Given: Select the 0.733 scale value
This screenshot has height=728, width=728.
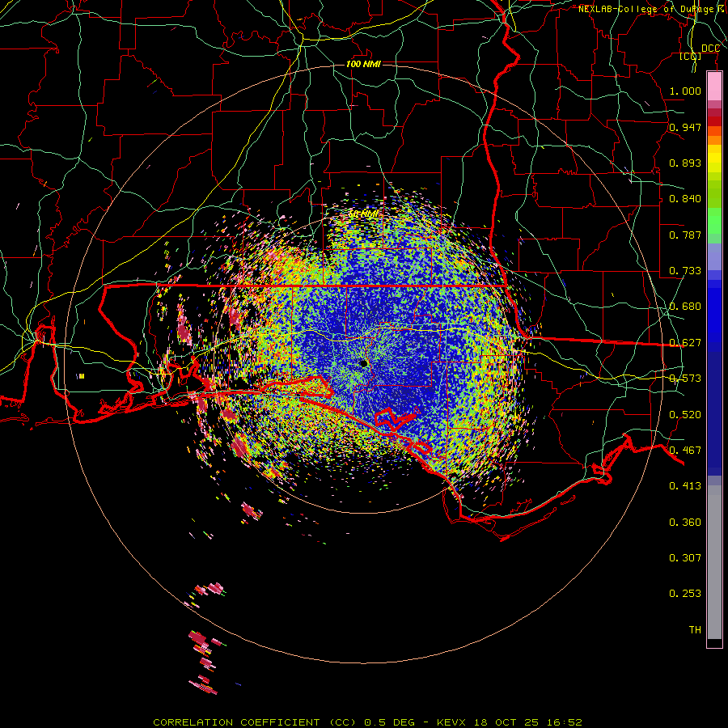Looking at the screenshot, I should [685, 271].
